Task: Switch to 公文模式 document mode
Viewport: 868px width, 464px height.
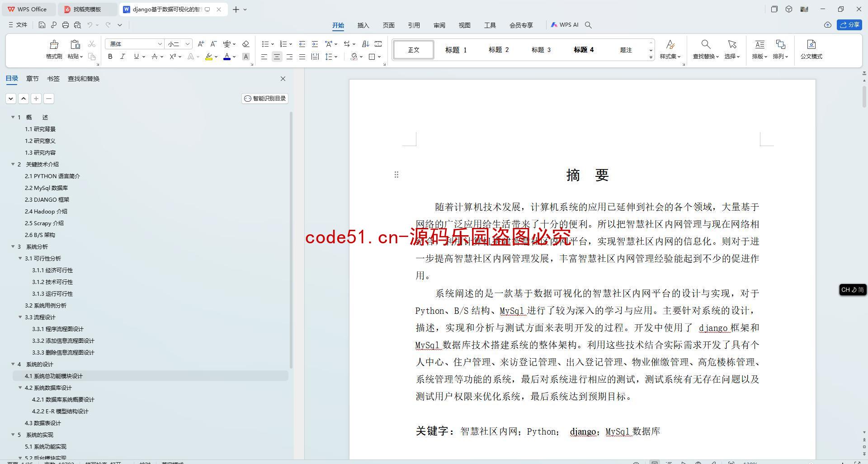Action: 811,49
